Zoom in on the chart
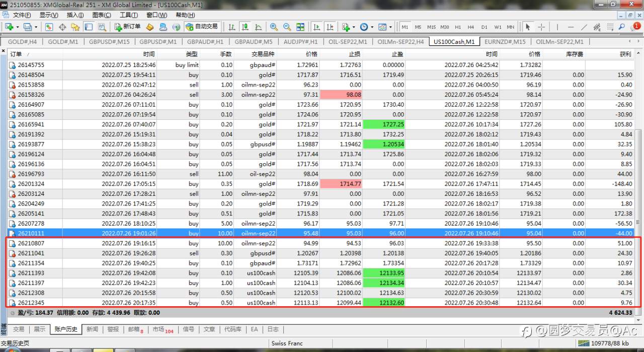644x352 pixels. tap(274, 27)
